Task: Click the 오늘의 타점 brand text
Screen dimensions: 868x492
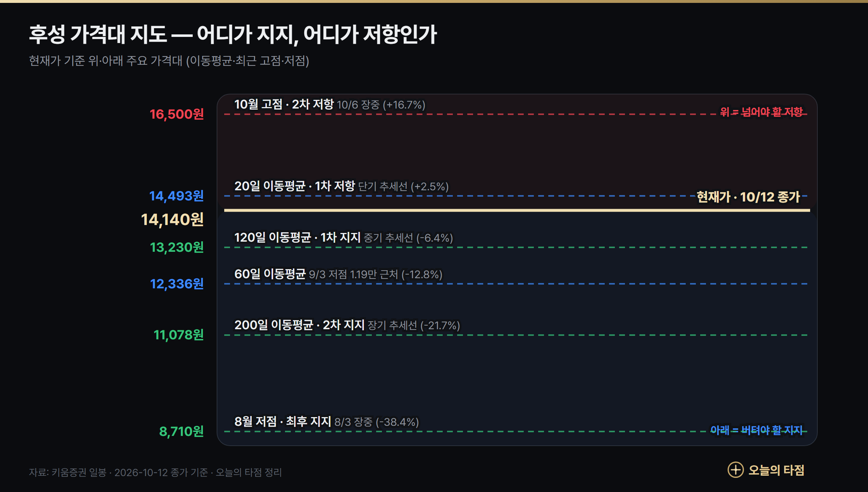Action: tap(776, 470)
